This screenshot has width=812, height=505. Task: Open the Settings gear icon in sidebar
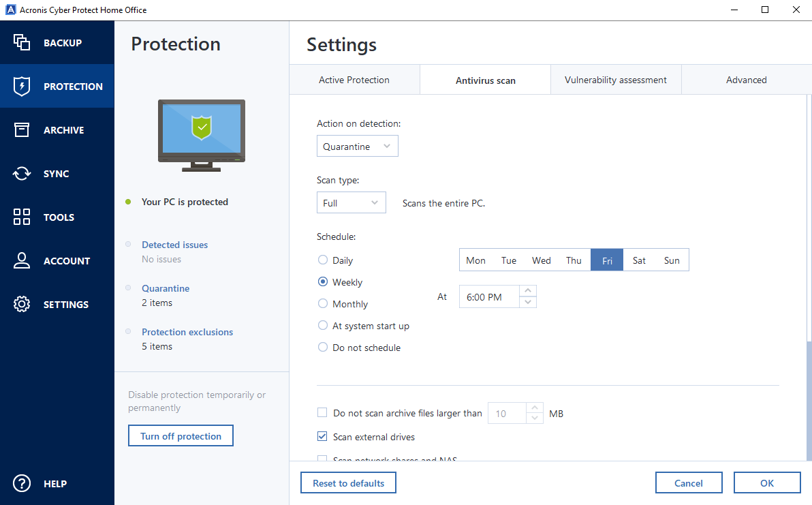21,304
